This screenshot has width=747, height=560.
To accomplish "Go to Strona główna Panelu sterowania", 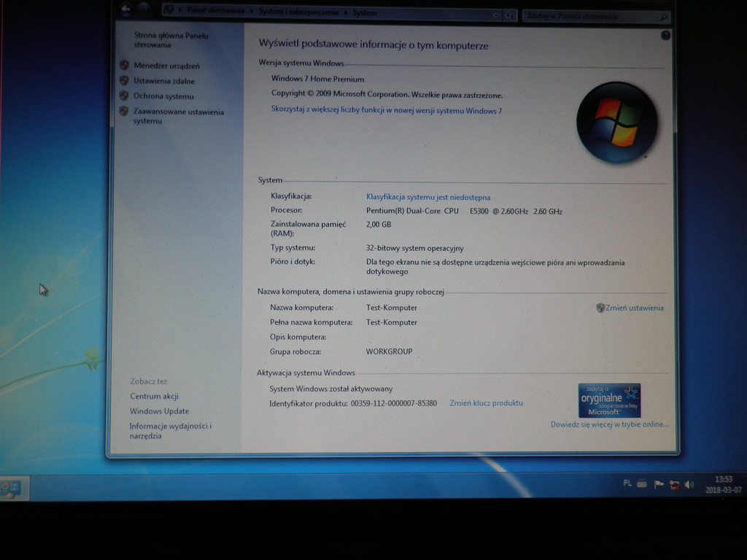I will [171, 40].
